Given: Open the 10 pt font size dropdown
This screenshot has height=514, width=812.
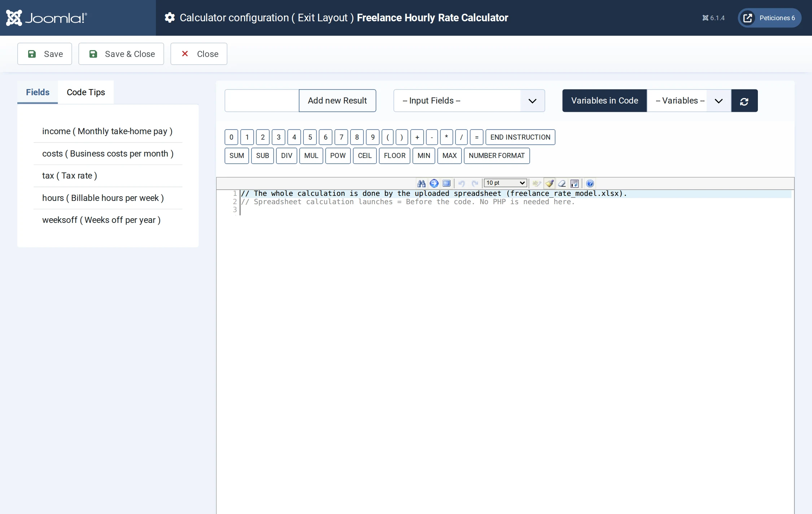Looking at the screenshot, I should tap(505, 183).
